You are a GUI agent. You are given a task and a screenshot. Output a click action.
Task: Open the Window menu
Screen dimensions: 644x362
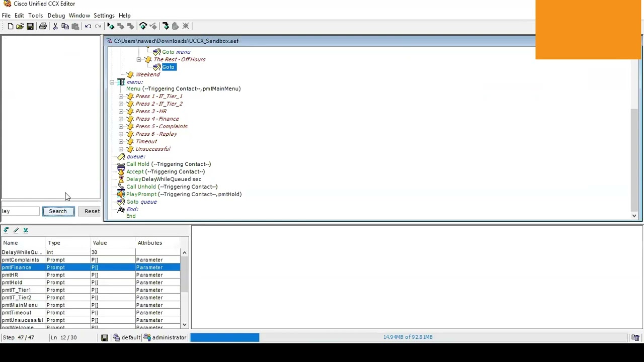(79, 16)
